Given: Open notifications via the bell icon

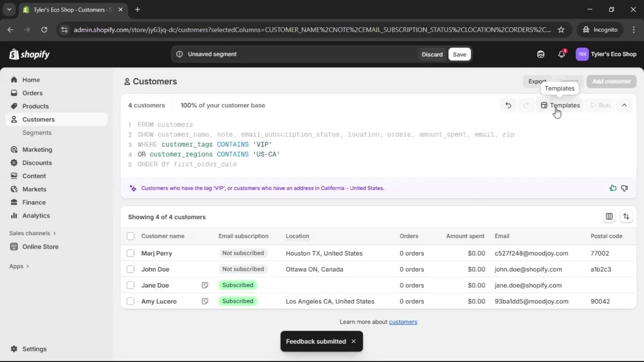Looking at the screenshot, I should click(562, 54).
